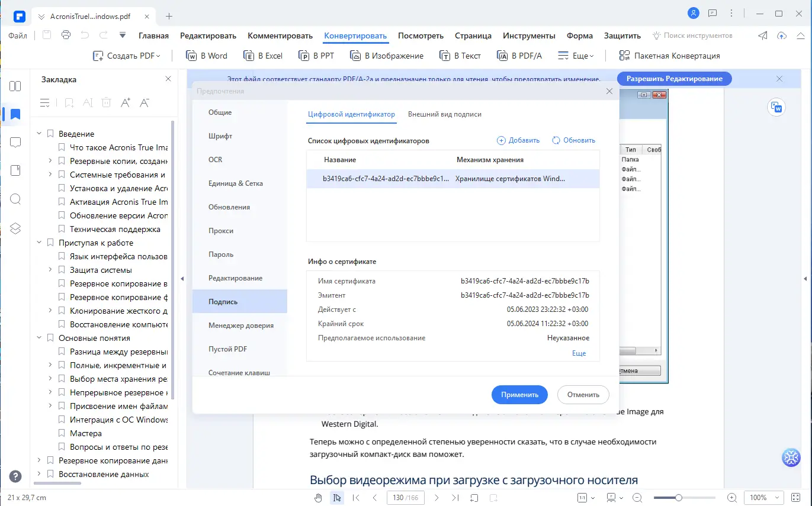Viewport: 812px width, 506px height.
Task: Decrease bookmark font size with A- icon
Action: (144, 103)
